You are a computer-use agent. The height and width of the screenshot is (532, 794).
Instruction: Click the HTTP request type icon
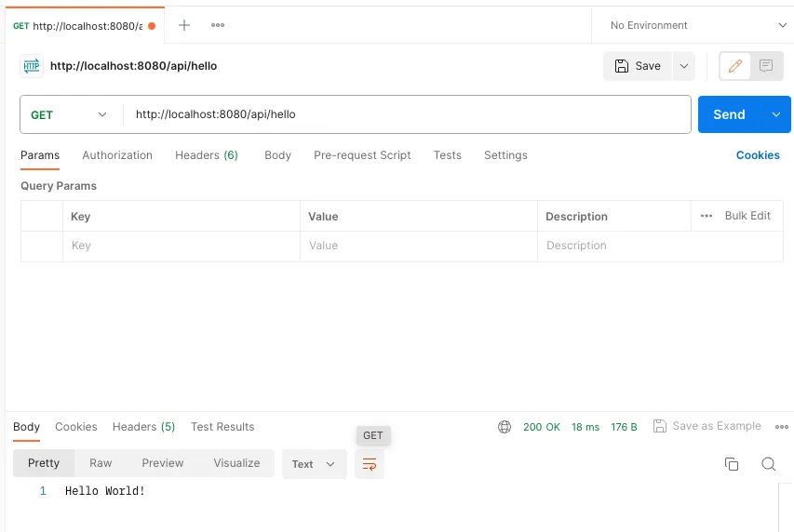[x=32, y=66]
